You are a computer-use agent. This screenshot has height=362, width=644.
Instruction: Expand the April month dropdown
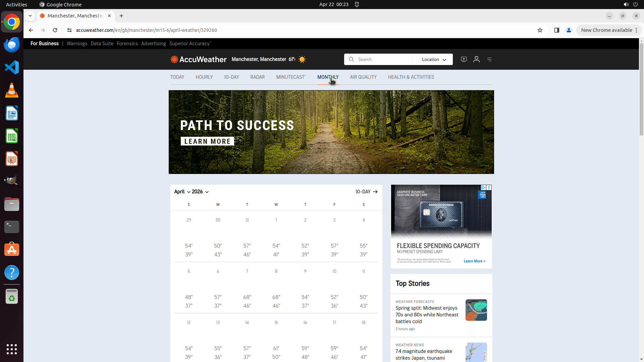[x=182, y=192]
